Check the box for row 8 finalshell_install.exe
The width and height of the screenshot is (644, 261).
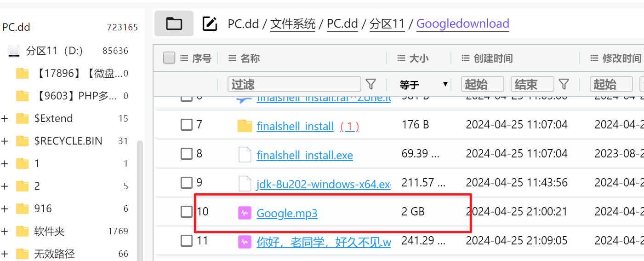pyautogui.click(x=186, y=154)
